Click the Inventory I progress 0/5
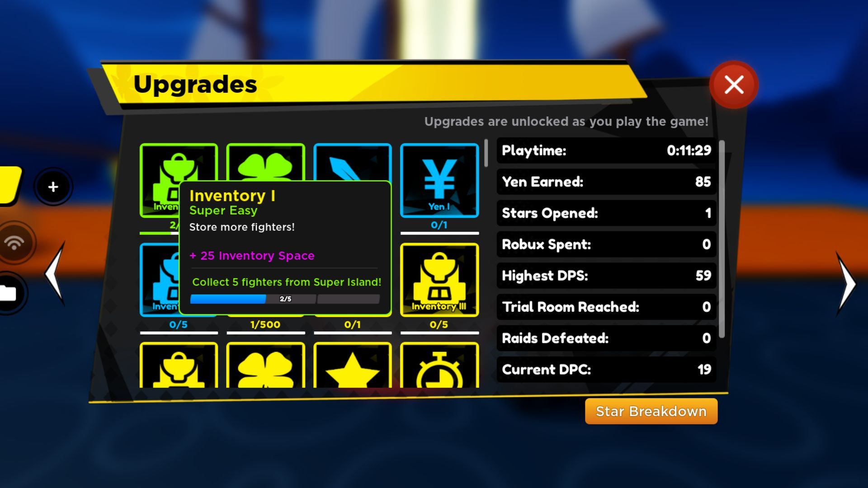The width and height of the screenshot is (868, 488). point(178,324)
